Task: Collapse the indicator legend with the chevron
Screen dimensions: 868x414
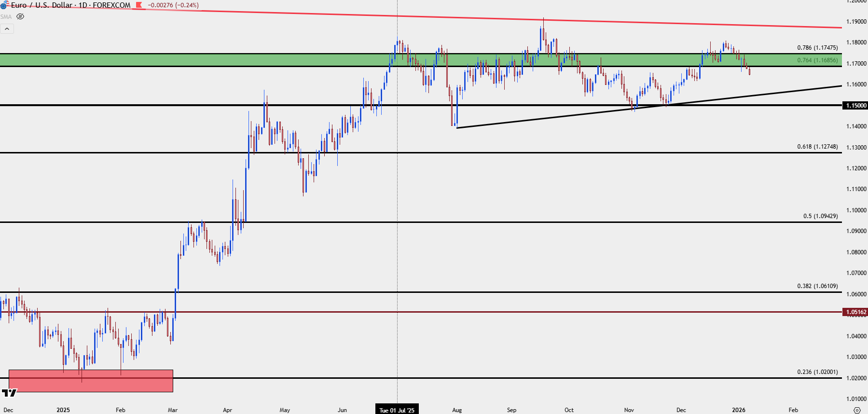Action: pyautogui.click(x=7, y=29)
